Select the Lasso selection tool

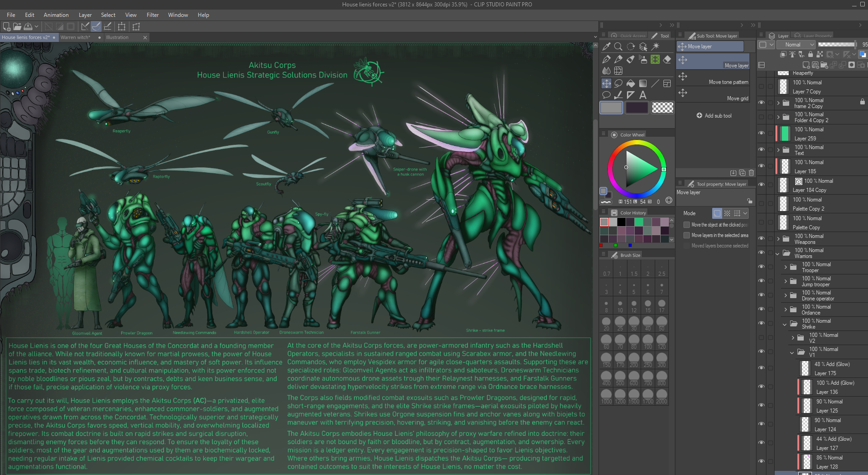click(618, 83)
